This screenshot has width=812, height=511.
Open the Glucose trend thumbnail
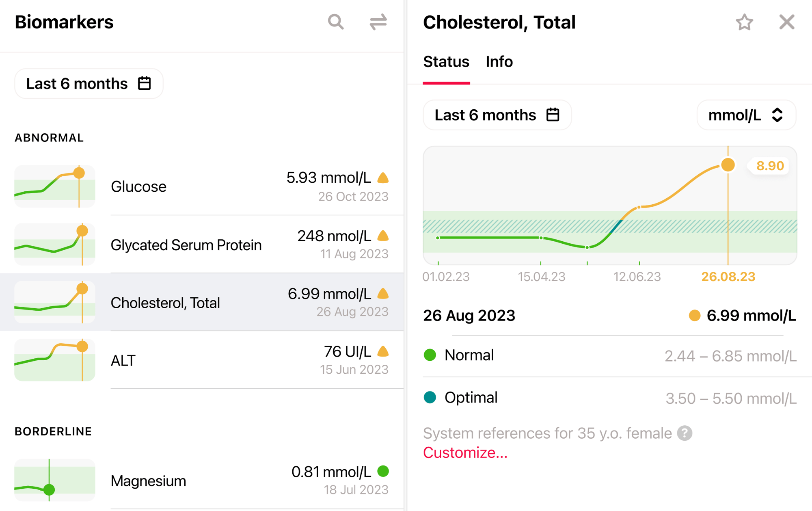(55, 186)
